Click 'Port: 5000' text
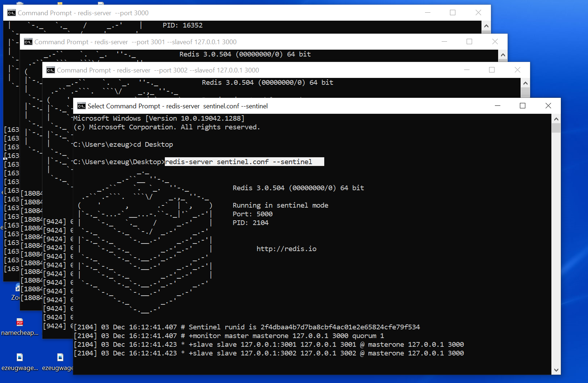 coord(253,214)
